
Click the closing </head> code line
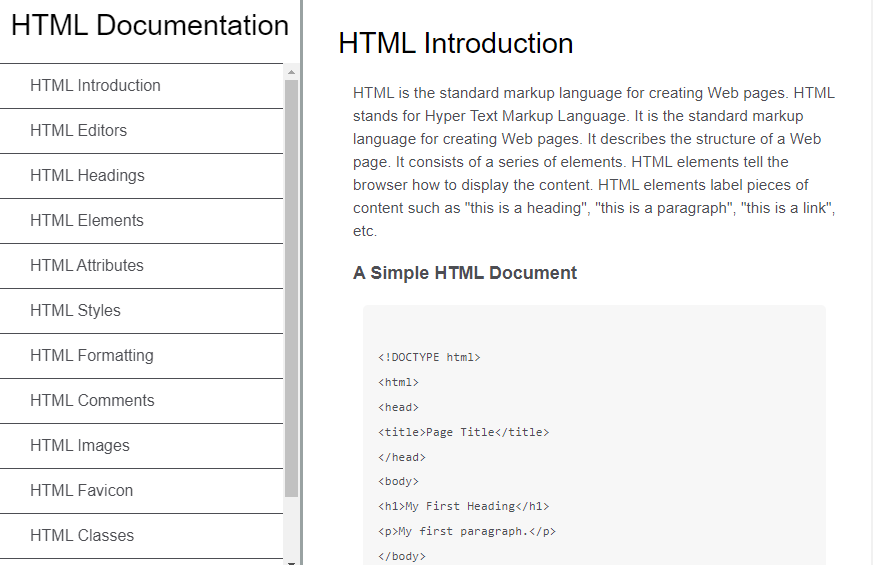[402, 458]
